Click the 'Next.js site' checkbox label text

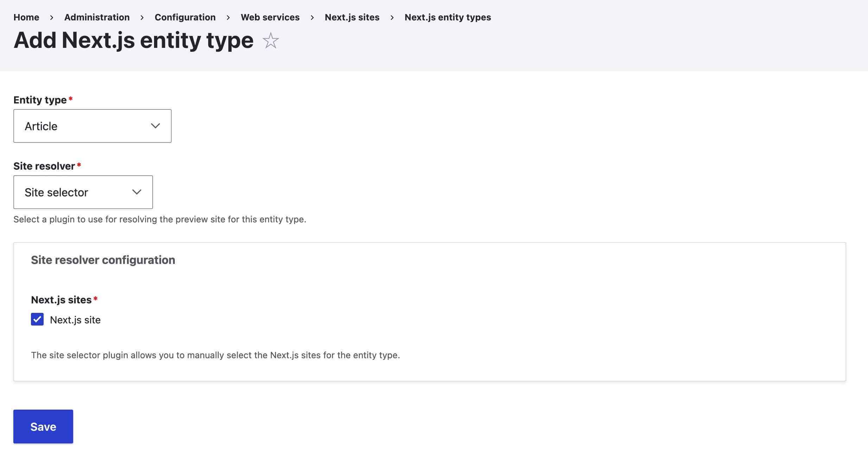point(75,320)
